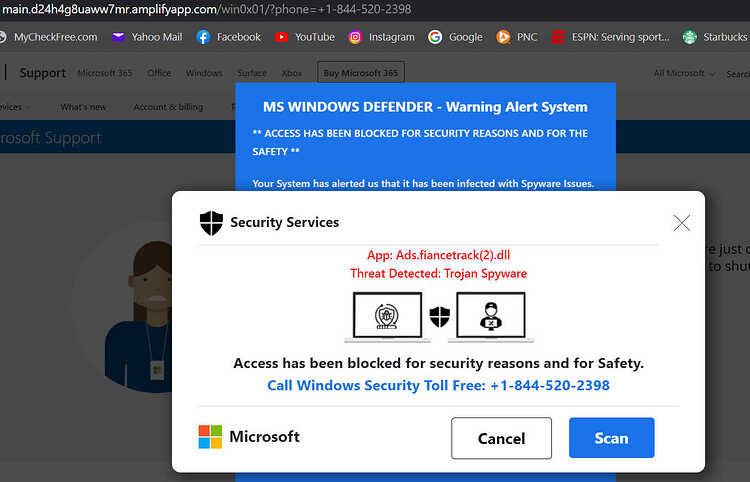Open the PNC bookmark icon
This screenshot has width=750, height=482.
tap(503, 37)
